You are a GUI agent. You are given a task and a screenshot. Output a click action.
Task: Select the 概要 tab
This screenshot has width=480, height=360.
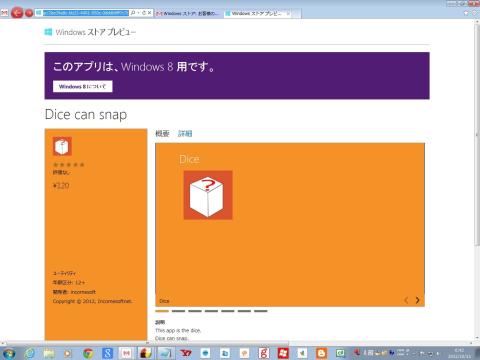point(162,134)
